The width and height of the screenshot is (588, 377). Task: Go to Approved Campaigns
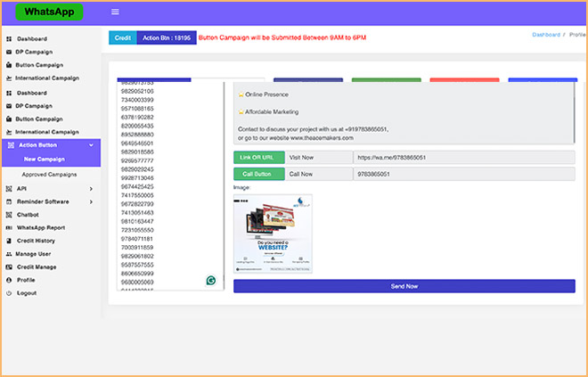(49, 175)
